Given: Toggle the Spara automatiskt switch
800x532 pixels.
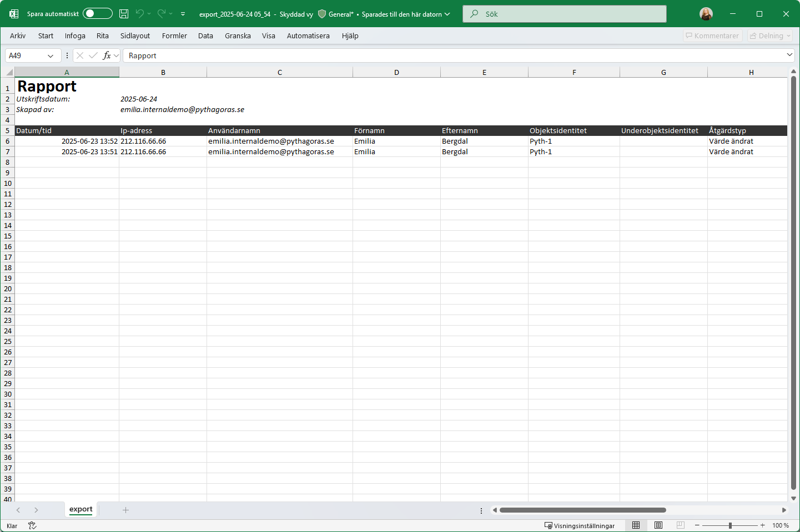Looking at the screenshot, I should (97, 14).
